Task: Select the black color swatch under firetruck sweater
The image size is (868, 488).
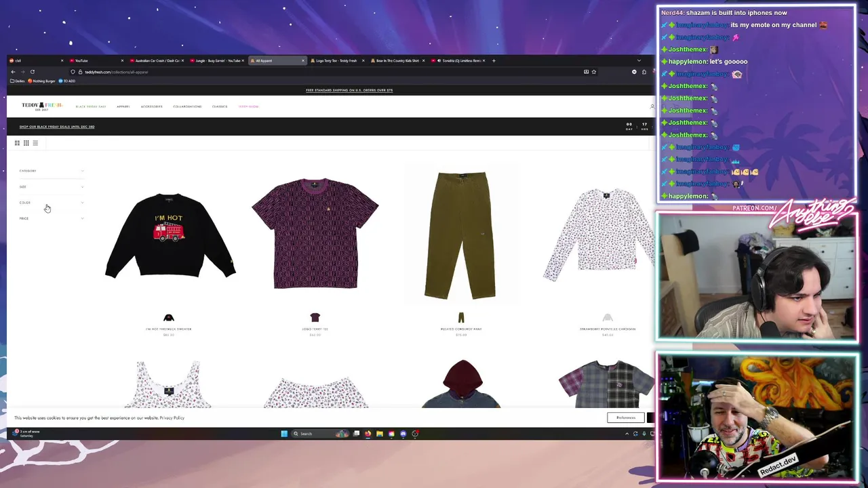Action: pyautogui.click(x=169, y=317)
